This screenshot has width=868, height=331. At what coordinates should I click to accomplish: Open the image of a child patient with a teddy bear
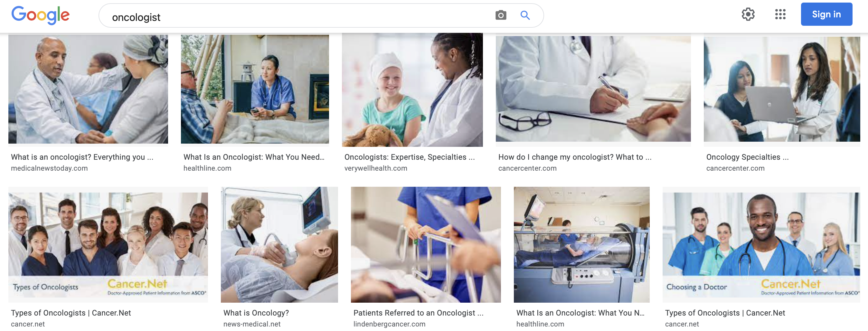click(412, 90)
